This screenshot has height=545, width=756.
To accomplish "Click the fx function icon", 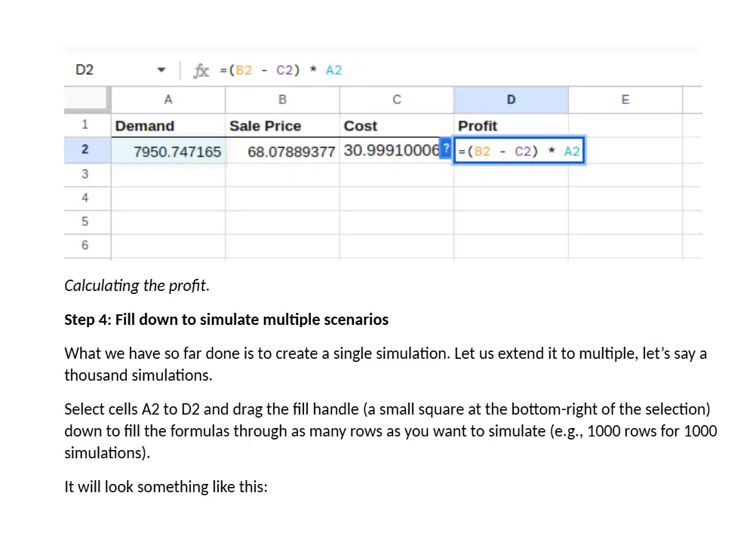I will pyautogui.click(x=201, y=70).
